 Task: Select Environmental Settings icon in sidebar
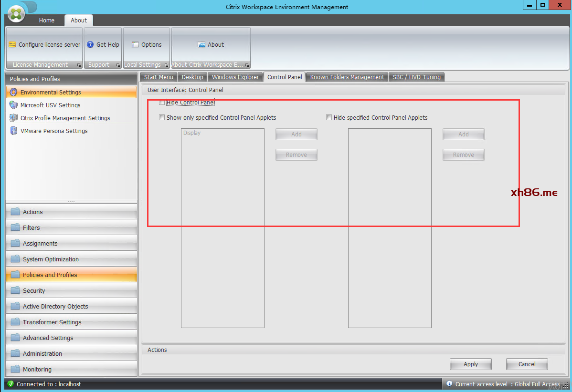pyautogui.click(x=13, y=93)
